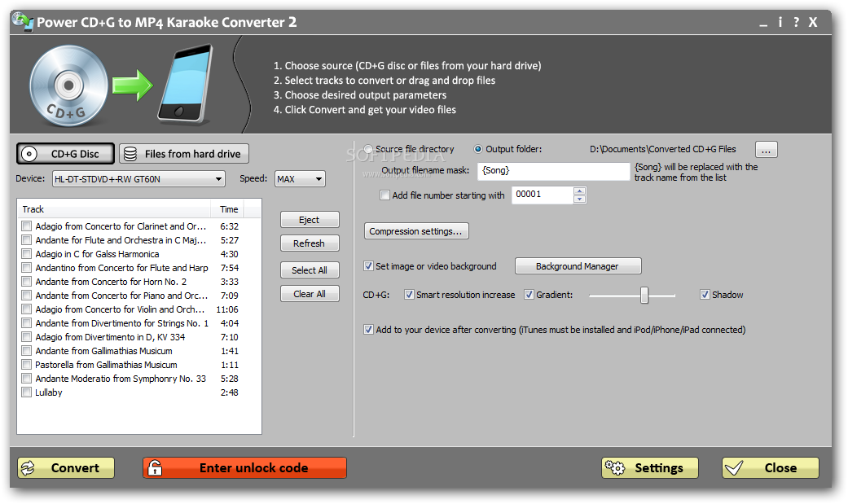Check the Andante for Flute and Orchestra track
848x504 pixels.
pyautogui.click(x=27, y=239)
